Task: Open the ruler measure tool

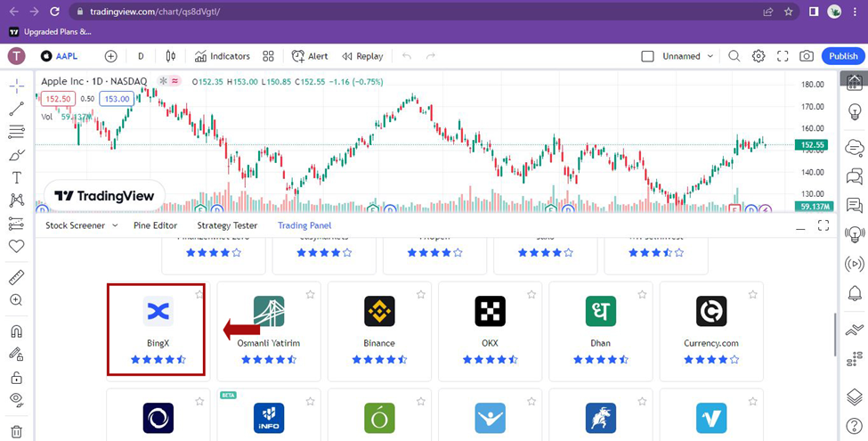Action: click(x=17, y=277)
